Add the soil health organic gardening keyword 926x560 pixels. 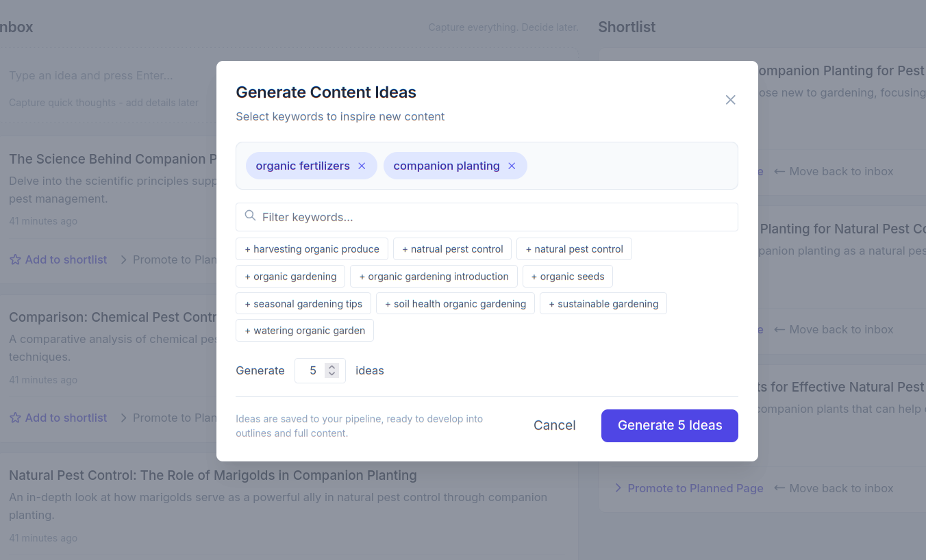point(455,303)
